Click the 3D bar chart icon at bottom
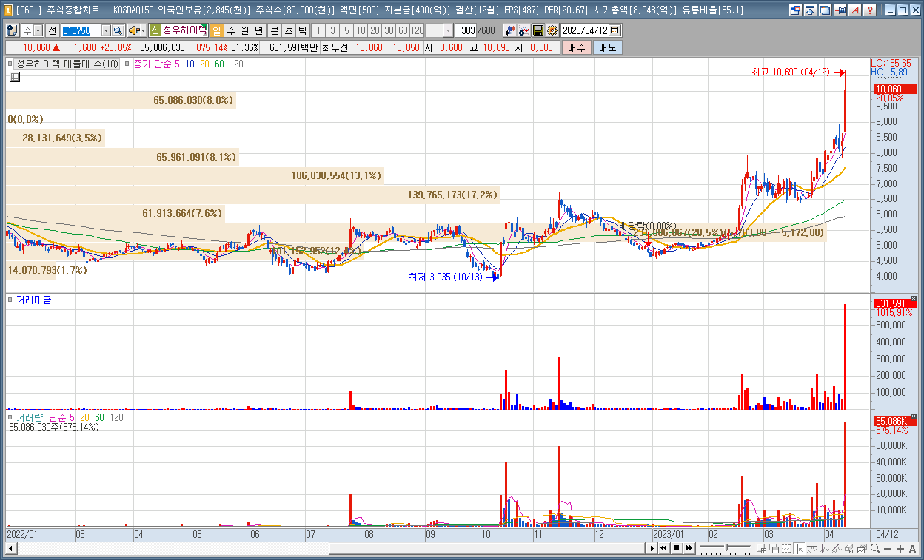Screen dimensions: 924x560 coord(849,548)
